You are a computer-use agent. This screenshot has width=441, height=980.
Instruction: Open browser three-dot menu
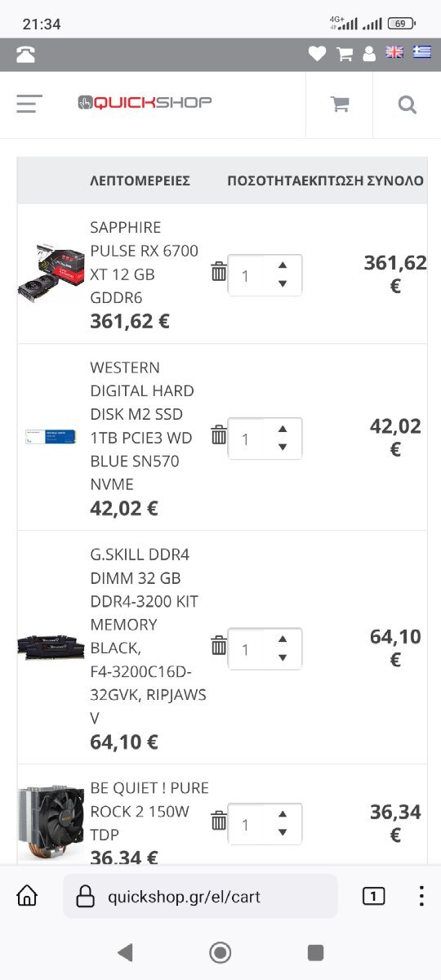coord(421,896)
